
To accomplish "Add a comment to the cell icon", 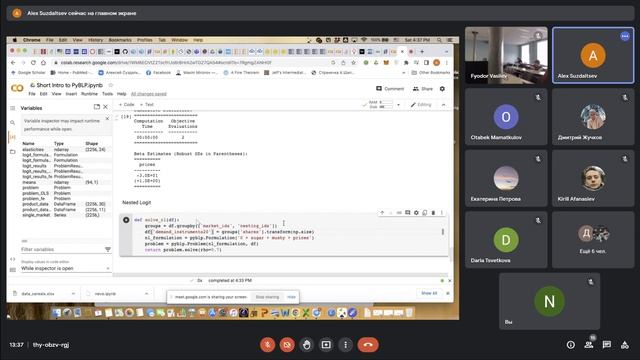I will [408, 213].
